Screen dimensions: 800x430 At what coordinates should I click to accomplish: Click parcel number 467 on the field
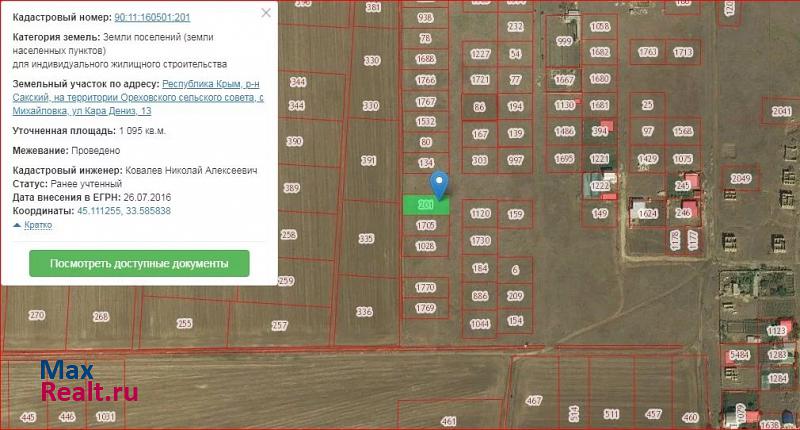click(x=534, y=400)
